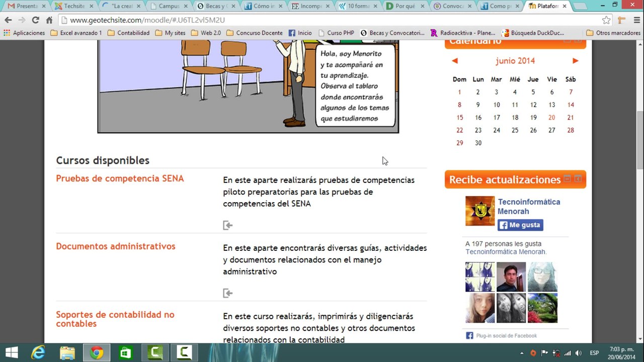The height and width of the screenshot is (362, 644).
Task: Open the Becas y Convocatorias bookmark
Action: tap(392, 33)
